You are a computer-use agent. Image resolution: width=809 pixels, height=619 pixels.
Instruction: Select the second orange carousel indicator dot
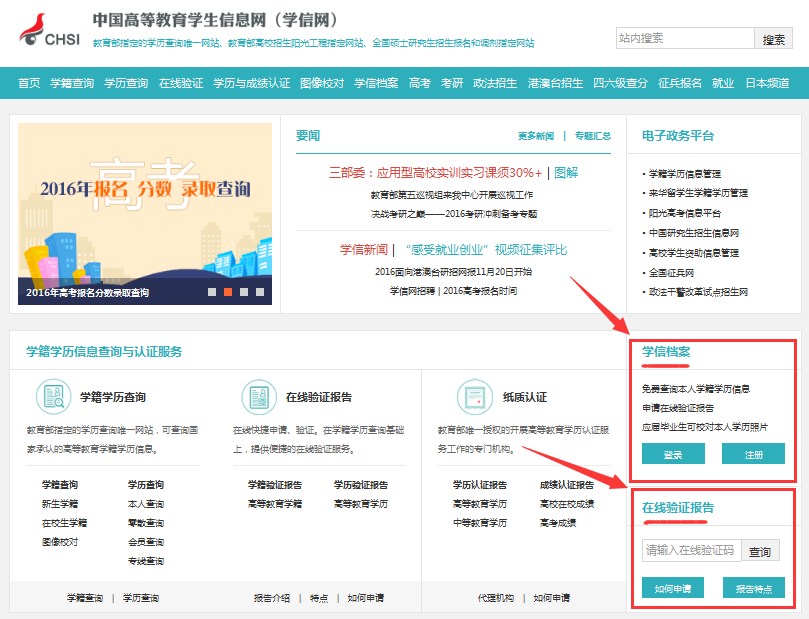tap(228, 292)
